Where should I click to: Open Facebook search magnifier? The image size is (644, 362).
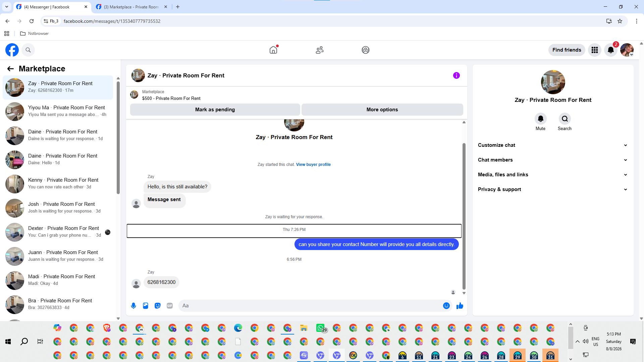click(x=28, y=50)
